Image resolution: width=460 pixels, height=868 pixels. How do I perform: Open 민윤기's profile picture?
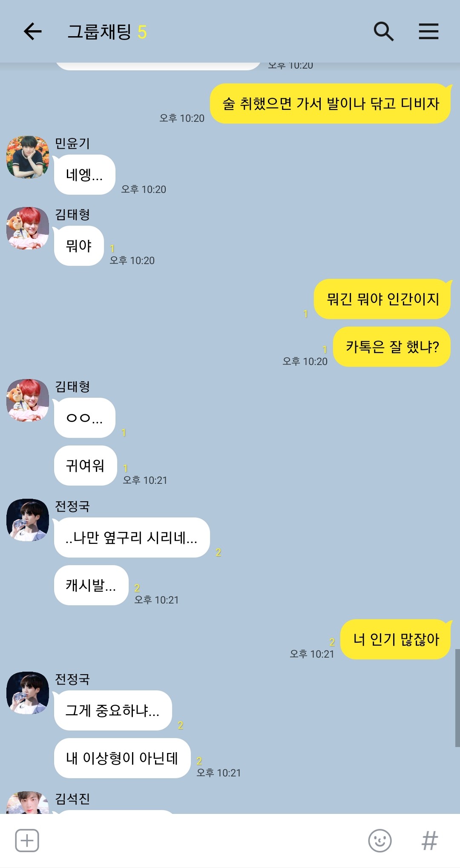(28, 157)
